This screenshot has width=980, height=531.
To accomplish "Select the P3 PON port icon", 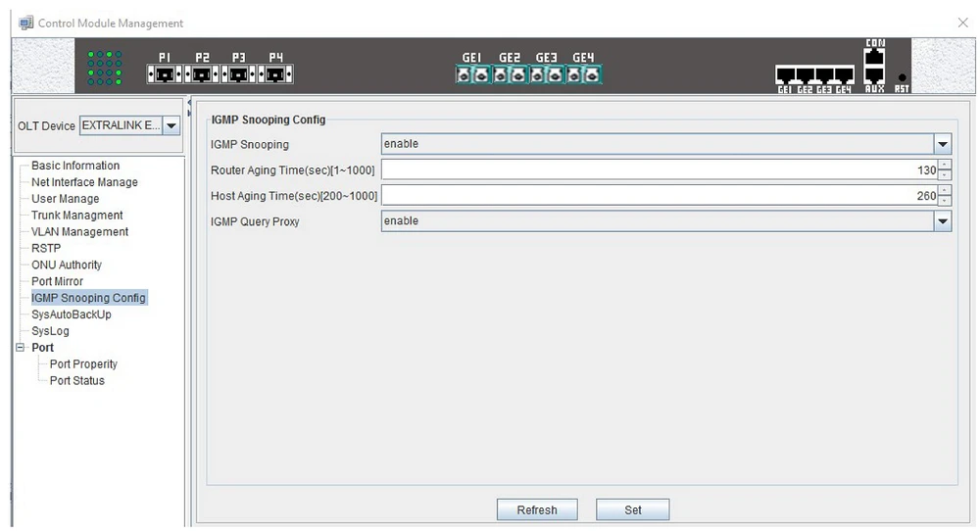I will (x=239, y=74).
